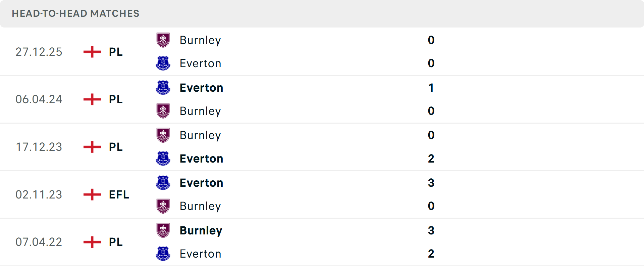
Task: Click the Burnley crest in the 27.12.25 match
Action: [x=163, y=40]
